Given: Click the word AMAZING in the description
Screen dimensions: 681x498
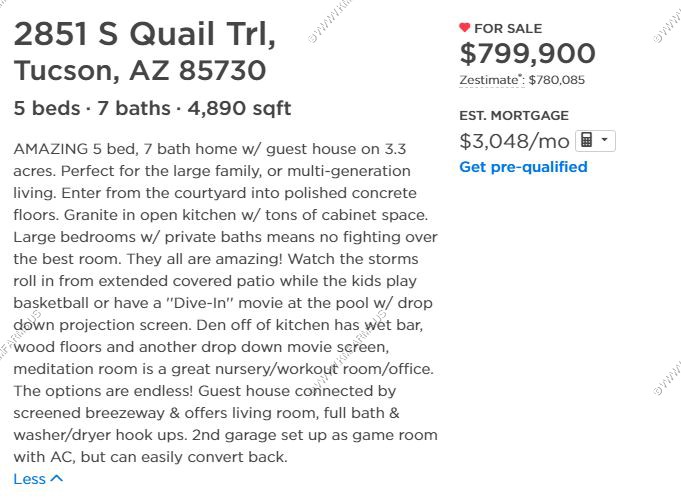Looking at the screenshot, I should (51, 149).
